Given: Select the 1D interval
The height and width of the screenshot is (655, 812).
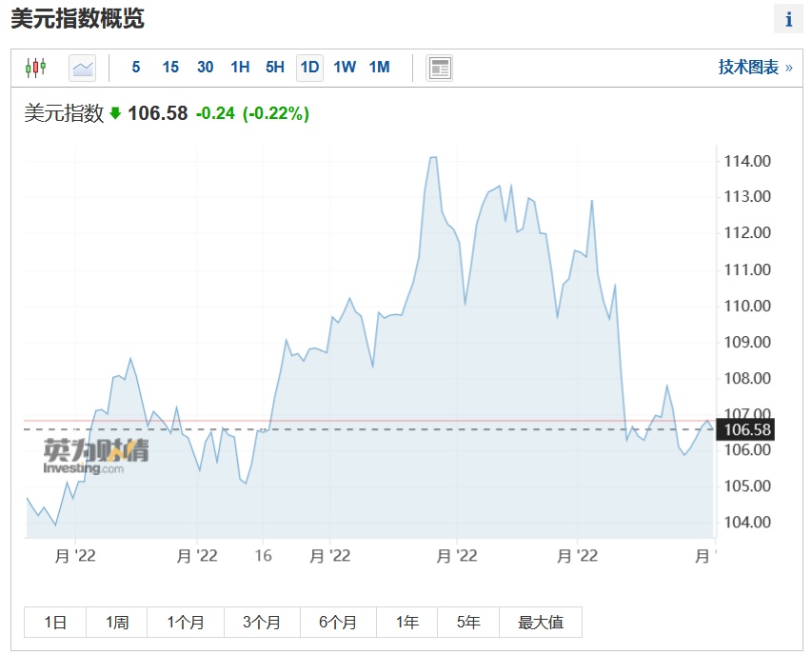Looking at the screenshot, I should click(309, 67).
